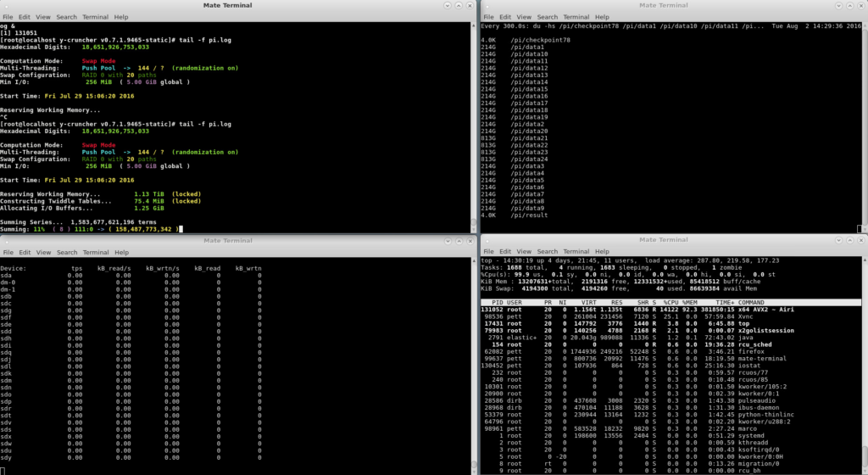Open View menu in the du watch terminal

pyautogui.click(x=524, y=17)
